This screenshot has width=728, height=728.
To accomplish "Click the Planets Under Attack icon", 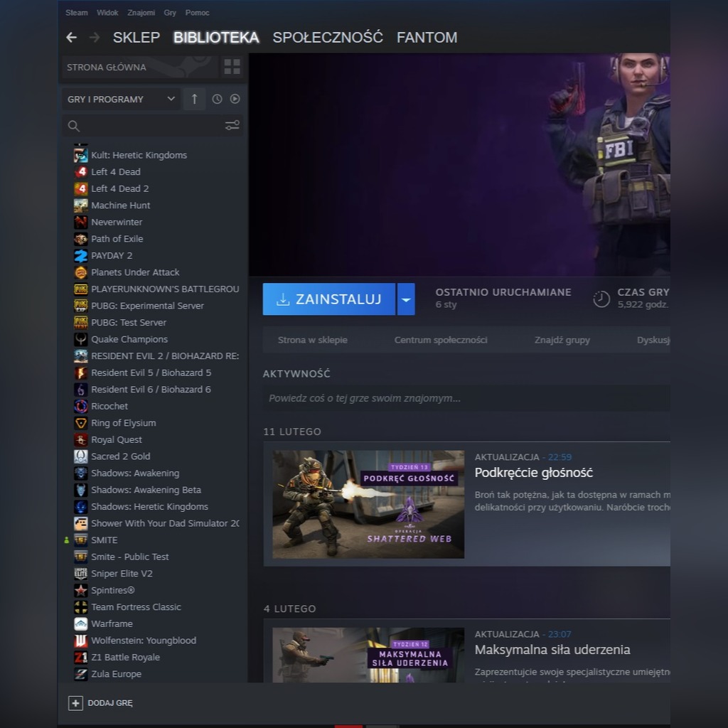I will 81,272.
